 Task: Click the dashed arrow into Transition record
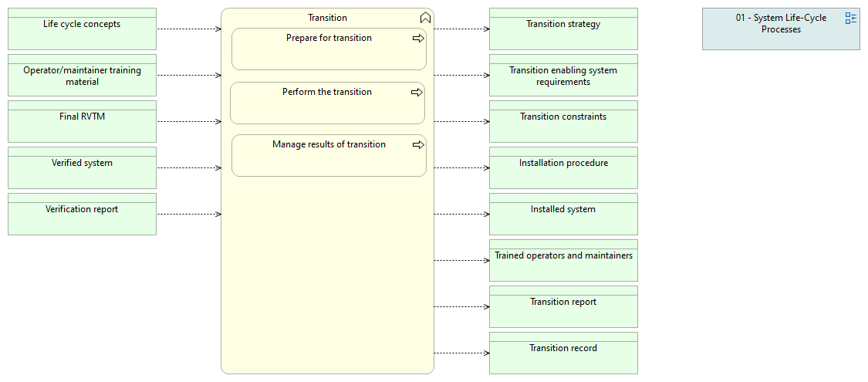461,353
